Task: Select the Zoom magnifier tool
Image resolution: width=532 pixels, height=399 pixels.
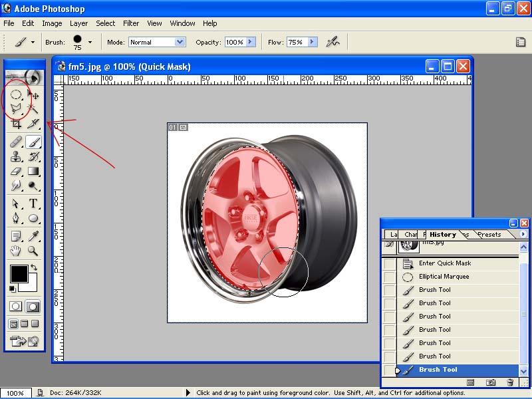Action: coord(33,251)
